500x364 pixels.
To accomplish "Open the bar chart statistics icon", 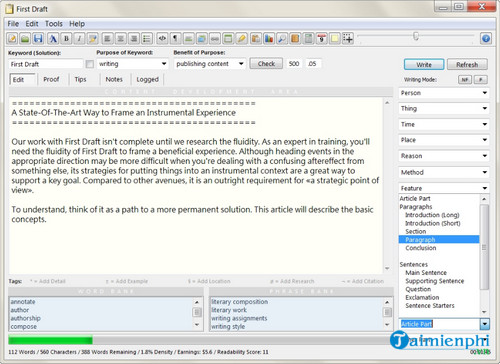I will (x=269, y=39).
